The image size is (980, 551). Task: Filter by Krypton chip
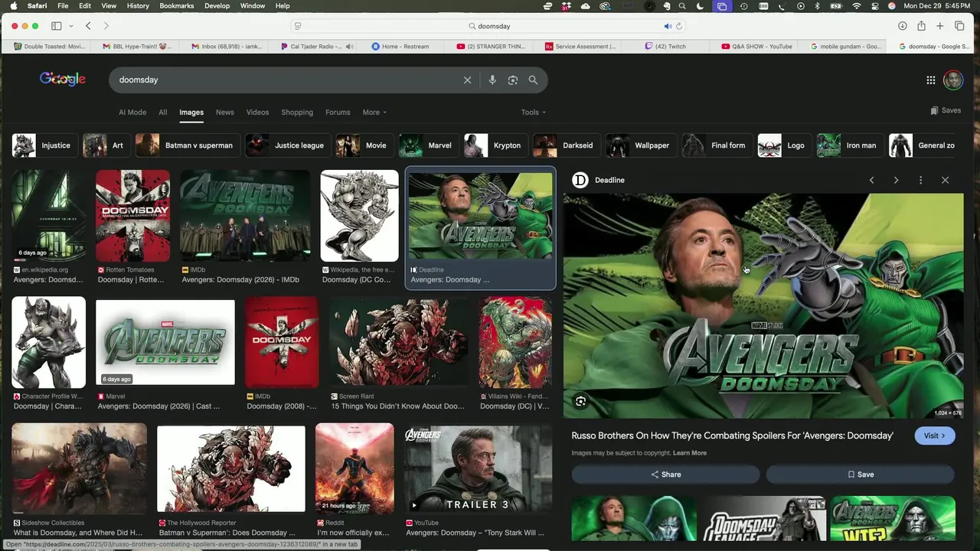[x=495, y=145]
